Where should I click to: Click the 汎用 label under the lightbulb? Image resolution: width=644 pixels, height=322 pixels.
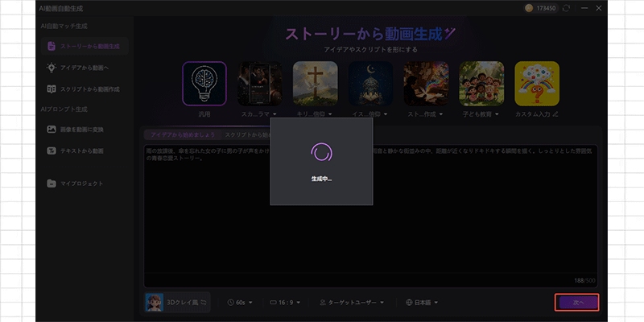[204, 114]
